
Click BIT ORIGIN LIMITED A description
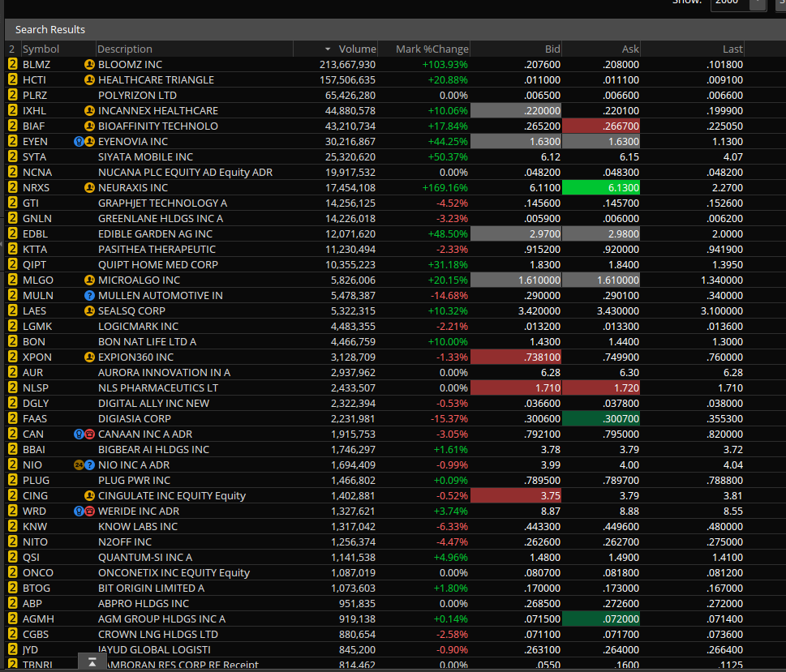[151, 588]
